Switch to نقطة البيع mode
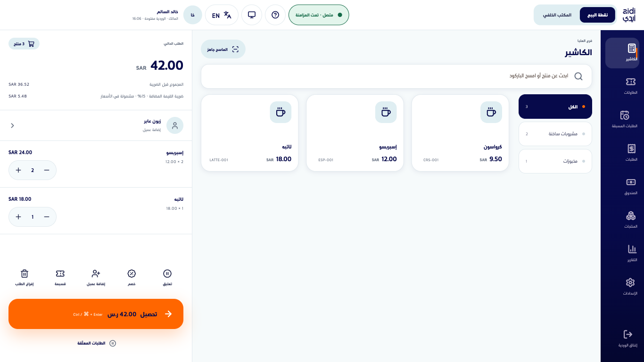 tap(597, 15)
